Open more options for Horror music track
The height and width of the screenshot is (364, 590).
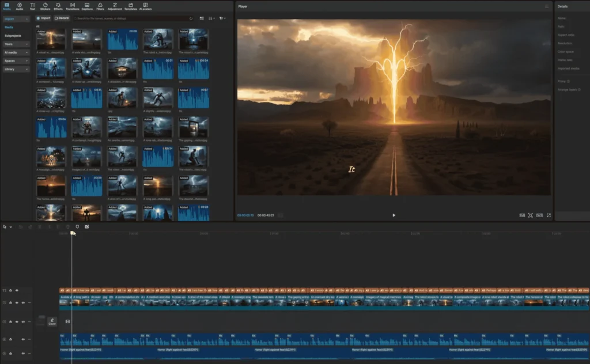[29, 354]
